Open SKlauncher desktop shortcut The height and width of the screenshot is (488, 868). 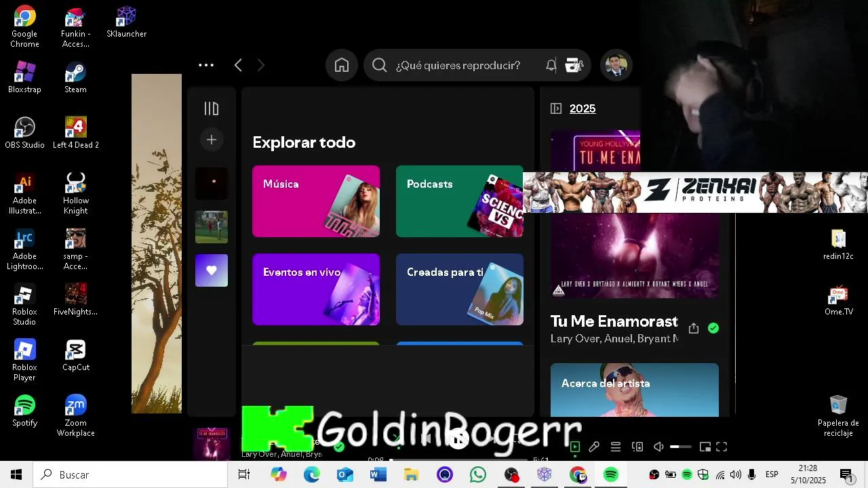tap(126, 22)
